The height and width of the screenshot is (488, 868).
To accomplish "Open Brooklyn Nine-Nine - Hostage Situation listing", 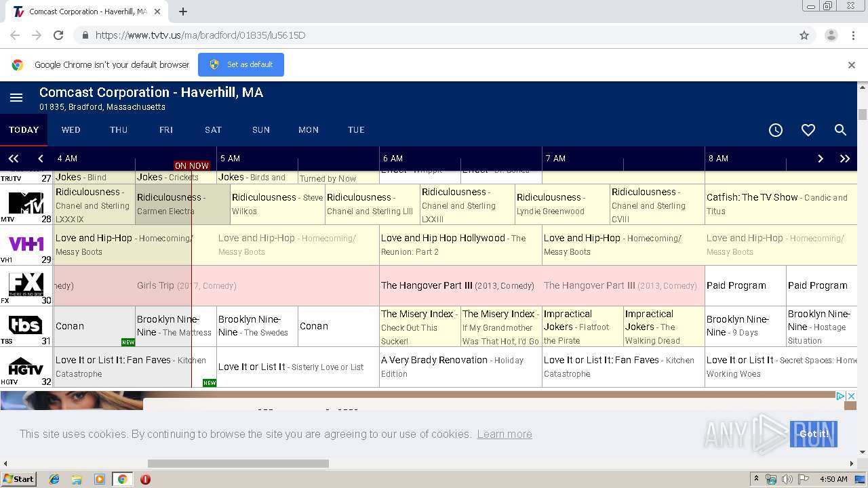I will point(822,326).
